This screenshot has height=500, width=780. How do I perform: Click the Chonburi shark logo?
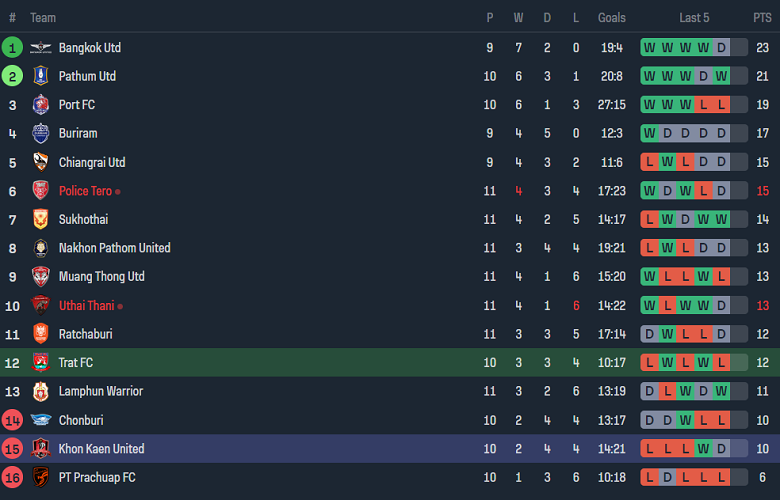[40, 420]
